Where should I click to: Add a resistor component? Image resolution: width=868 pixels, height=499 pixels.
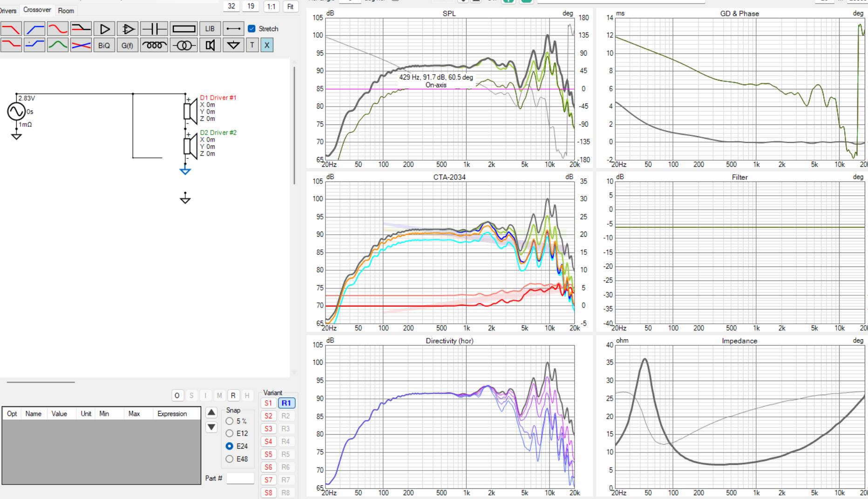183,29
